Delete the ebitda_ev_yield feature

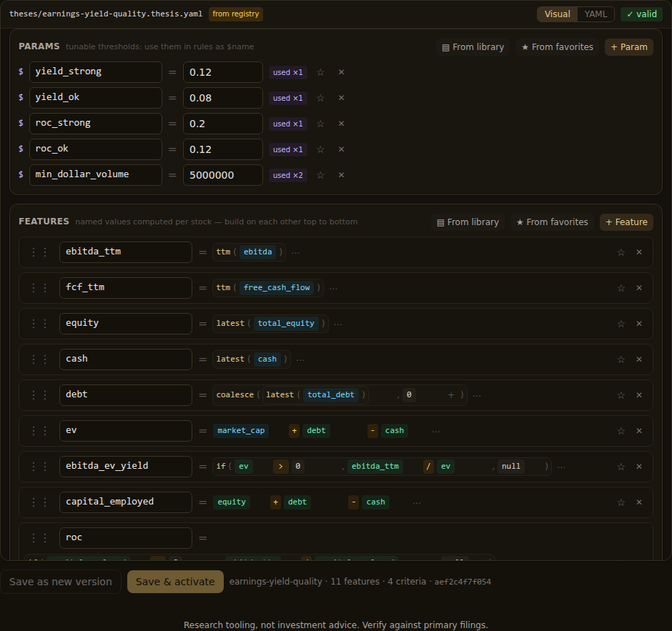(639, 466)
